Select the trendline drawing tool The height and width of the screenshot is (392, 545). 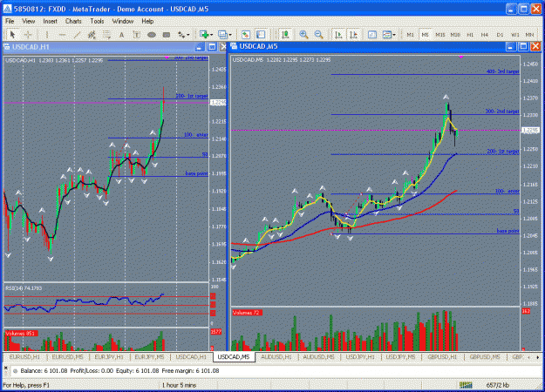pos(77,35)
